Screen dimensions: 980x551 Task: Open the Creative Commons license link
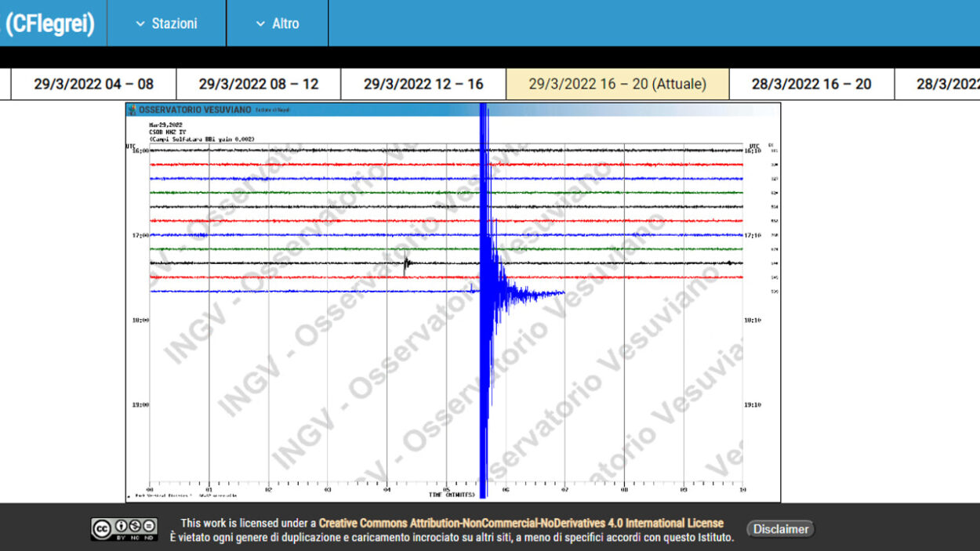(521, 523)
